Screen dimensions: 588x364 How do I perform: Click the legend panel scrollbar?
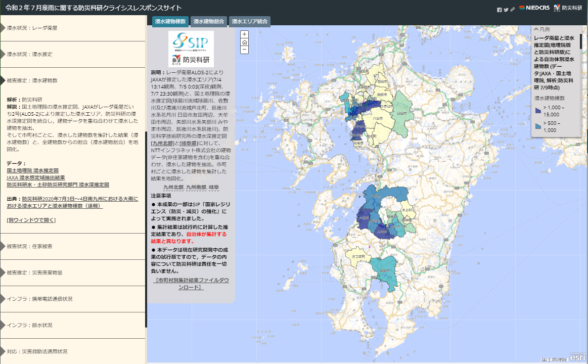pos(580,41)
